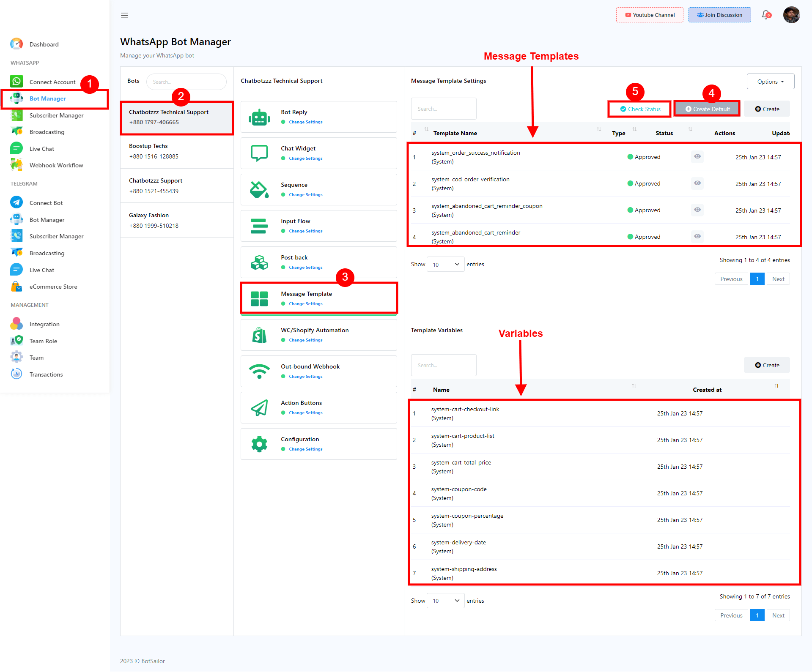Click the Check Status button

click(640, 109)
